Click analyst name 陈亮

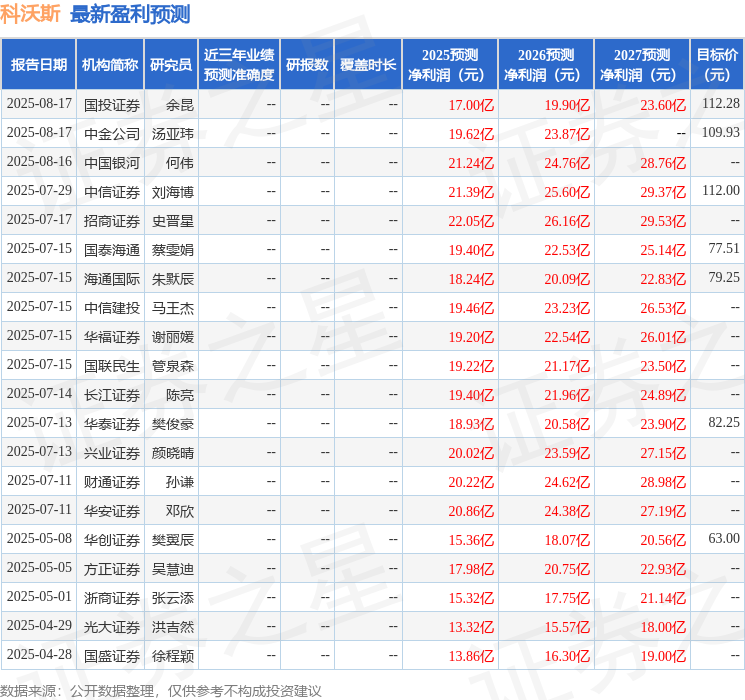click(x=180, y=394)
